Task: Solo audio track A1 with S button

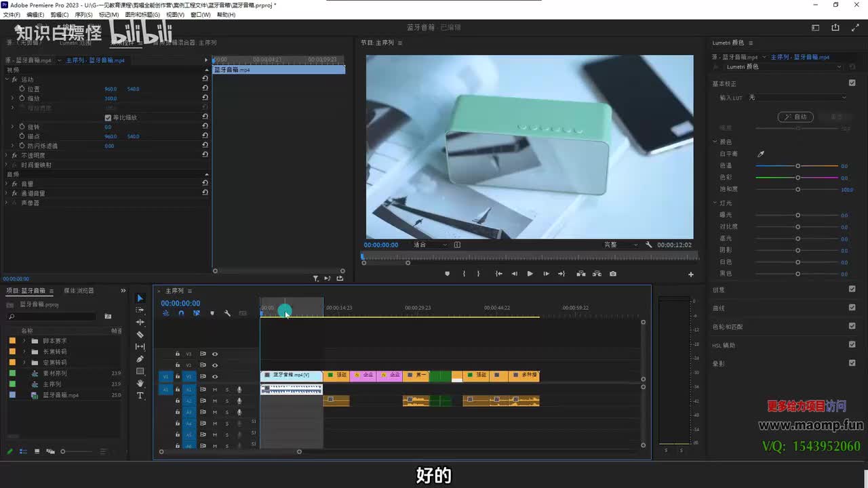Action: coord(227,390)
